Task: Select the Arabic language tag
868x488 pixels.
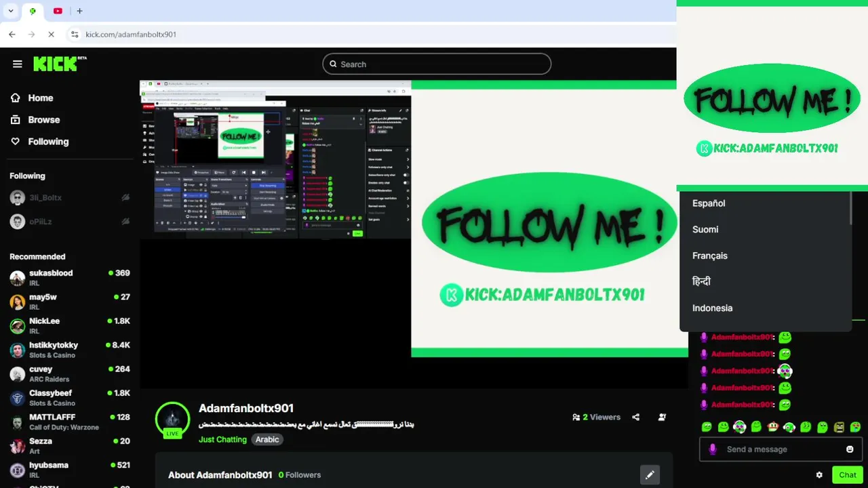Action: (267, 439)
